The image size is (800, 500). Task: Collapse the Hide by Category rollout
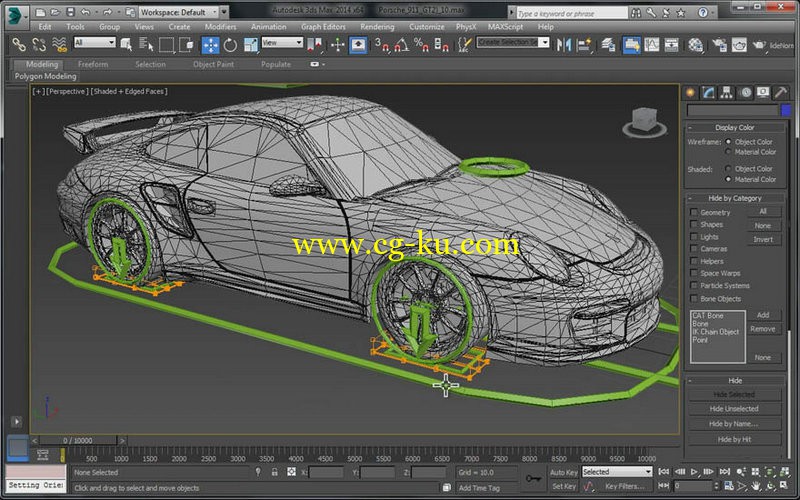tap(735, 198)
